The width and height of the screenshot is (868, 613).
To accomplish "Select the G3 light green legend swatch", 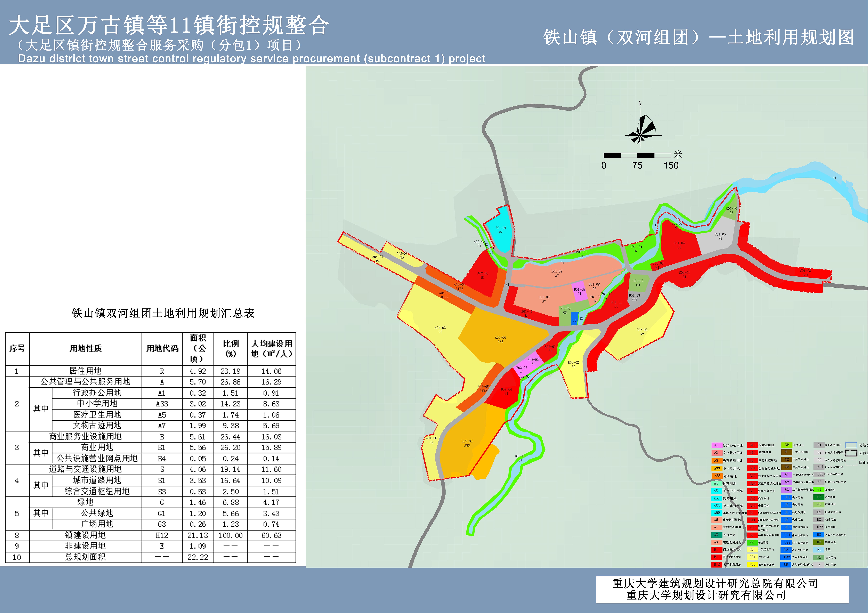I will click(x=819, y=504).
